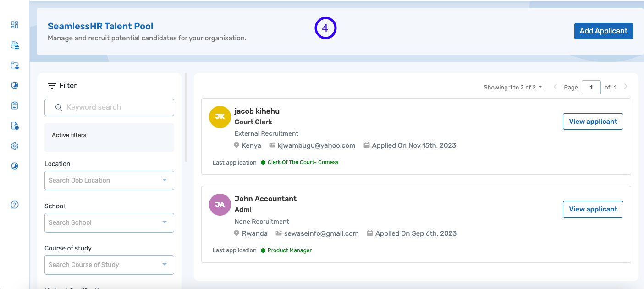Open the people/talent icon in sidebar

(15, 45)
